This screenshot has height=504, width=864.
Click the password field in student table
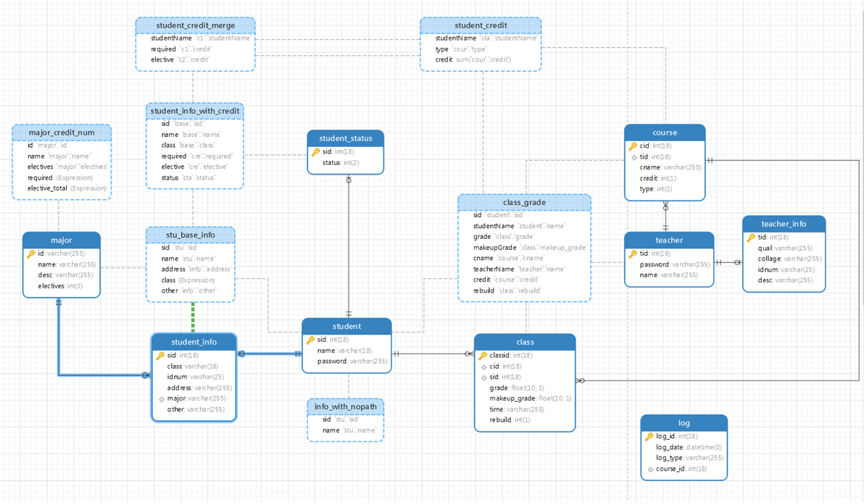tap(353, 361)
